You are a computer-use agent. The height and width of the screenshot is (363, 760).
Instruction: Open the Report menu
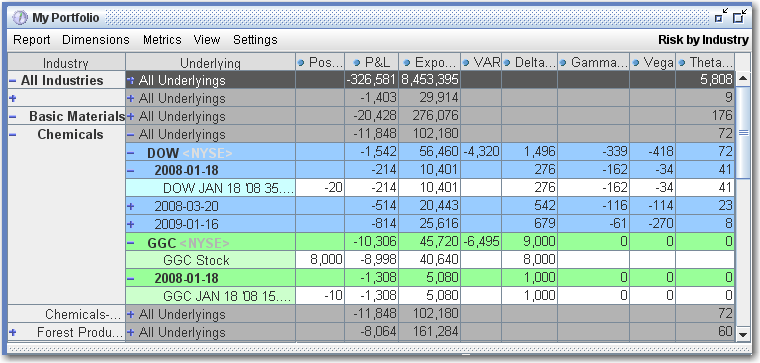point(32,40)
